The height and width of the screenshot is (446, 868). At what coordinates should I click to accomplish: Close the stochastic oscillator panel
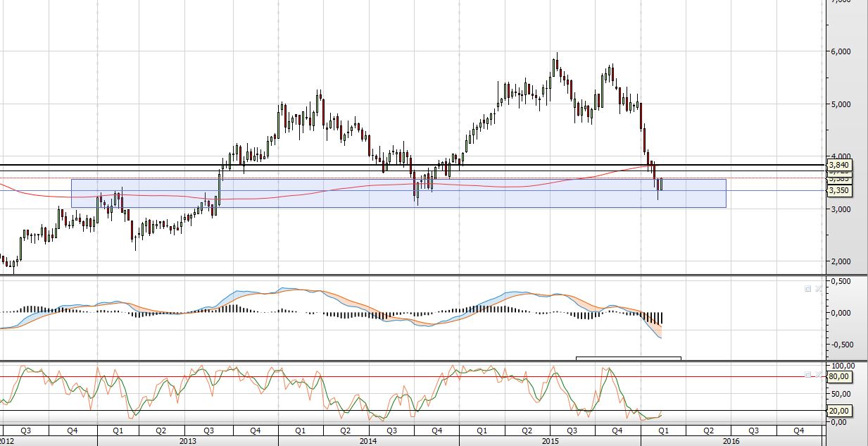pyautogui.click(x=817, y=375)
